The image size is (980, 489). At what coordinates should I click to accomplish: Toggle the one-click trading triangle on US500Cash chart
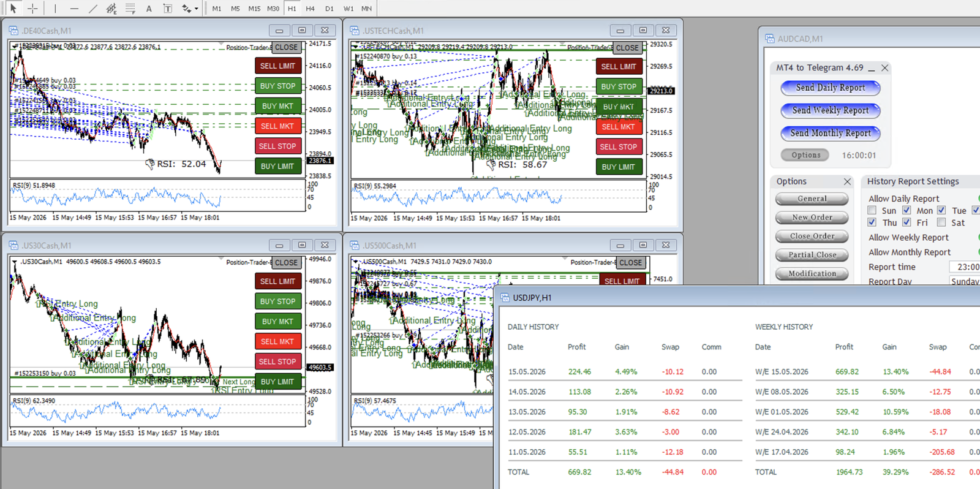point(356,262)
